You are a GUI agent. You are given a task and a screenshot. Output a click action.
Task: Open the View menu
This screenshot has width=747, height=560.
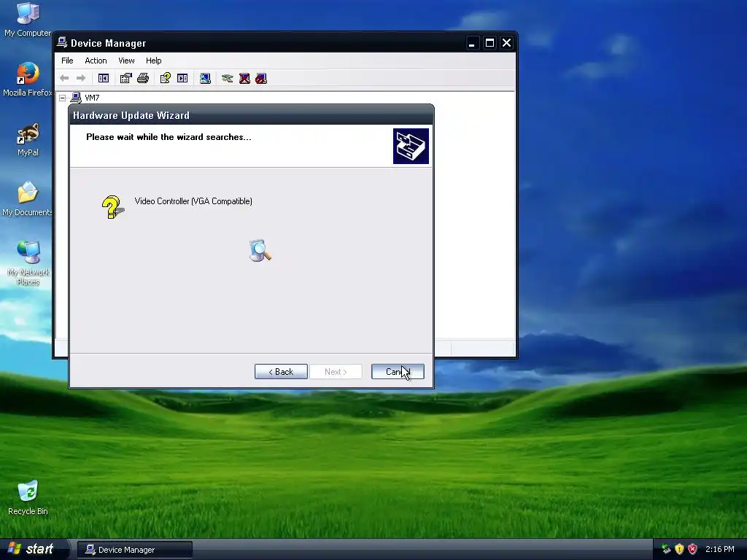[x=126, y=61]
